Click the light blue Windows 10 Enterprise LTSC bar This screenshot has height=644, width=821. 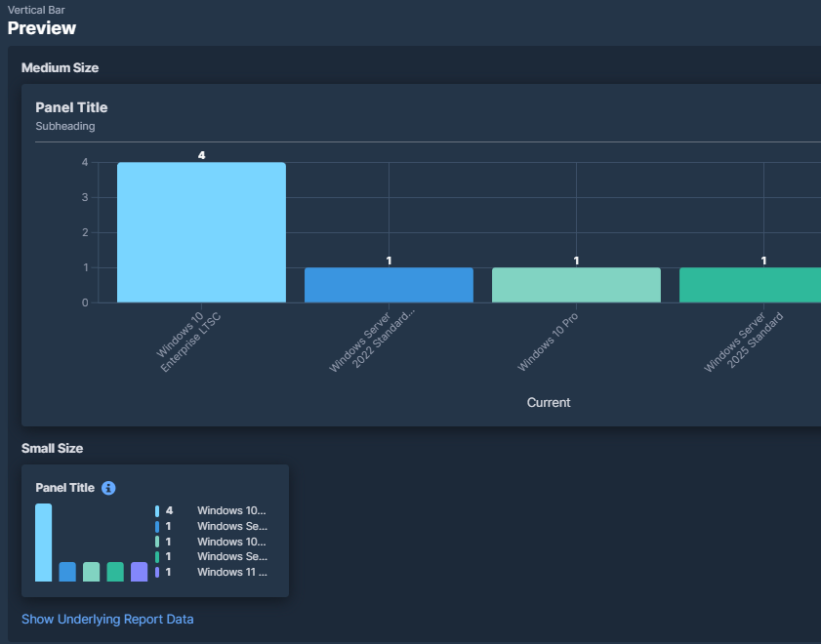tap(200, 231)
